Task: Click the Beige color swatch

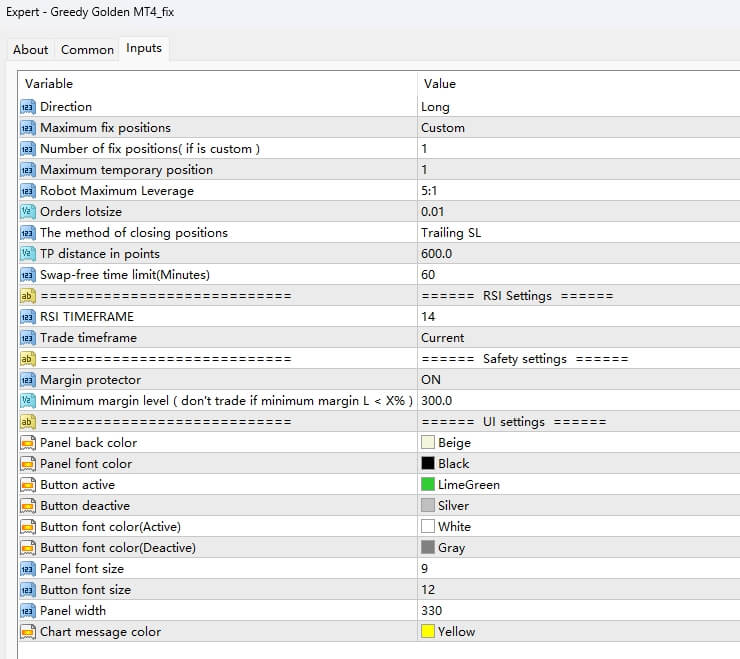Action: click(x=428, y=442)
